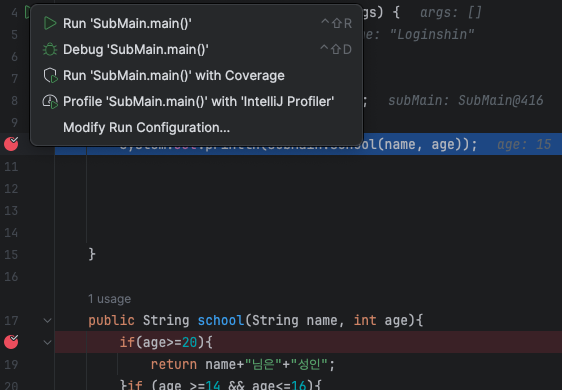562x390 pixels.
Task: Collapse the school method fold chevron
Action: [x=47, y=320]
